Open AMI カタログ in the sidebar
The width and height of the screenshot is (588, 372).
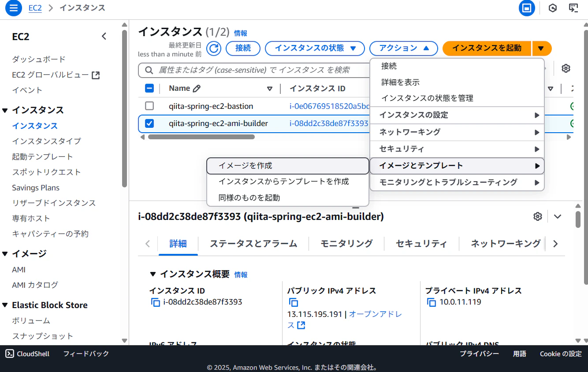point(35,285)
